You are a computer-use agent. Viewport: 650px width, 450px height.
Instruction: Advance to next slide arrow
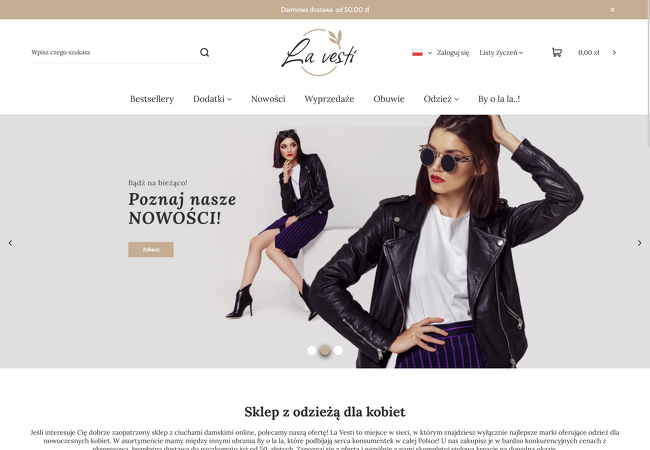[x=639, y=243]
